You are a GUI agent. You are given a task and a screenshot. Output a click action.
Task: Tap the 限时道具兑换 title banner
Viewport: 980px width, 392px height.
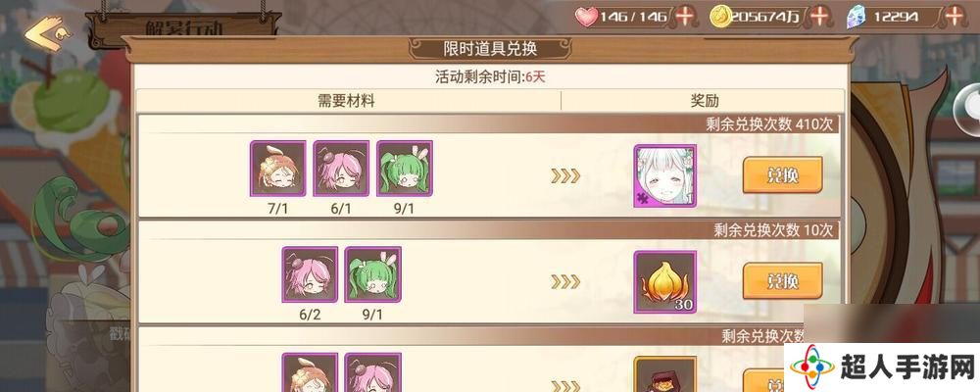[x=490, y=48]
